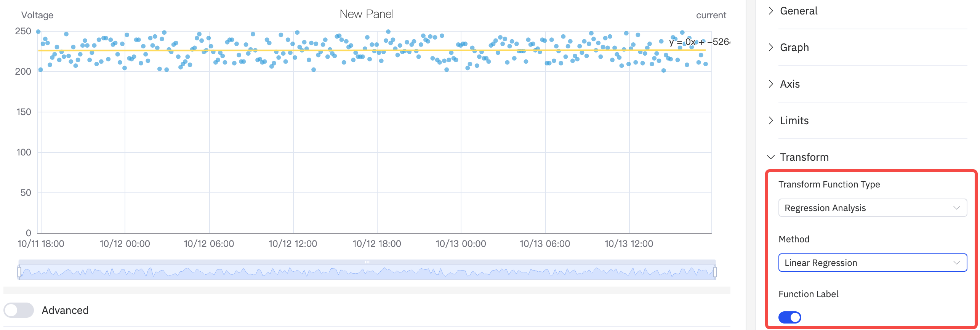The height and width of the screenshot is (330, 980).
Task: Click the center grip above zoom bar
Action: click(367, 262)
